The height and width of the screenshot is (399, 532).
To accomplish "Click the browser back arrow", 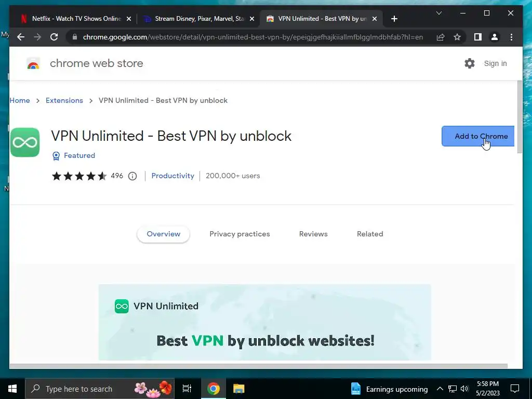I will tap(21, 37).
